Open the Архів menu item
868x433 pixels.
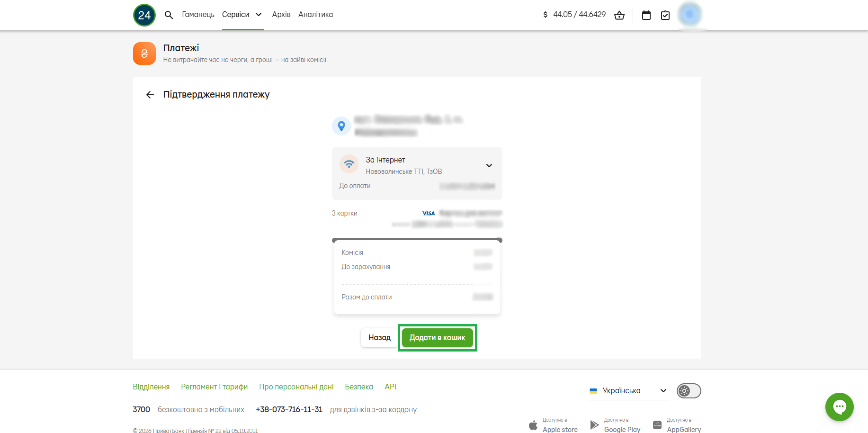coord(281,15)
